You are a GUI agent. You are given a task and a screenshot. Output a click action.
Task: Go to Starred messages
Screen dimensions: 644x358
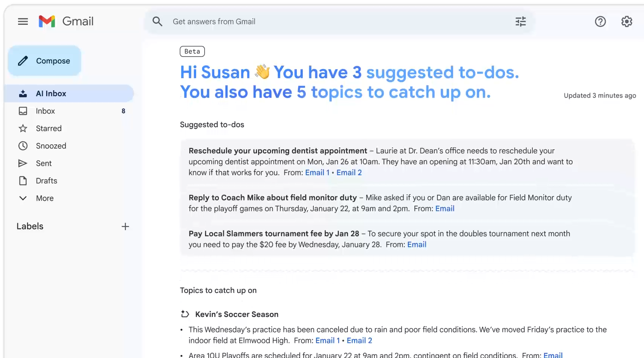click(48, 129)
